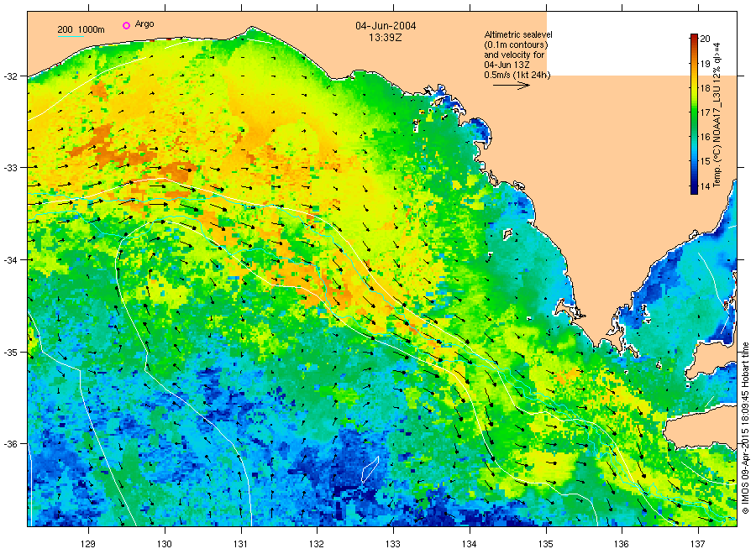This screenshot has width=756, height=554.
Task: Click the '(0.1m contours)' legend line
Action: tap(516, 44)
